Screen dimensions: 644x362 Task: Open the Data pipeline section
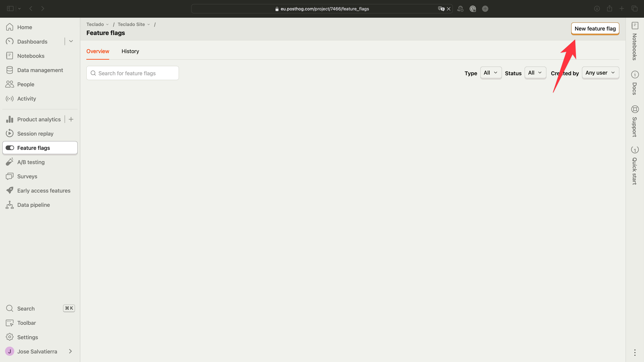(34, 205)
